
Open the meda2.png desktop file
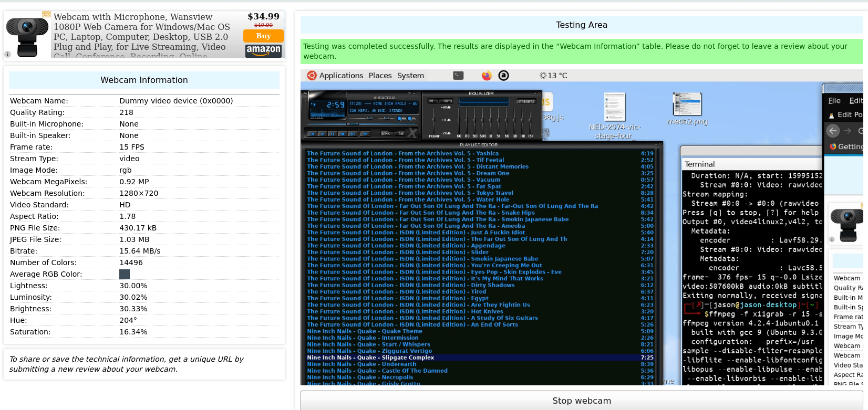pyautogui.click(x=687, y=109)
